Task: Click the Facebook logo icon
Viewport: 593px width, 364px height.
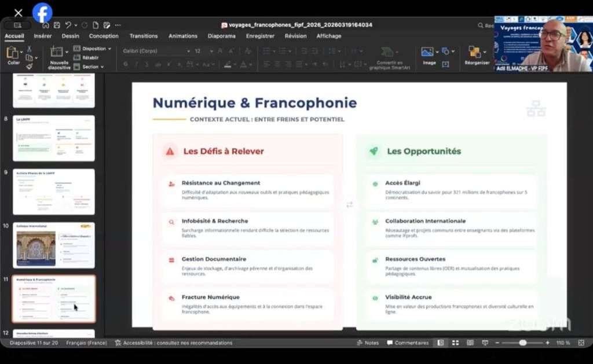Action: pyautogui.click(x=42, y=12)
